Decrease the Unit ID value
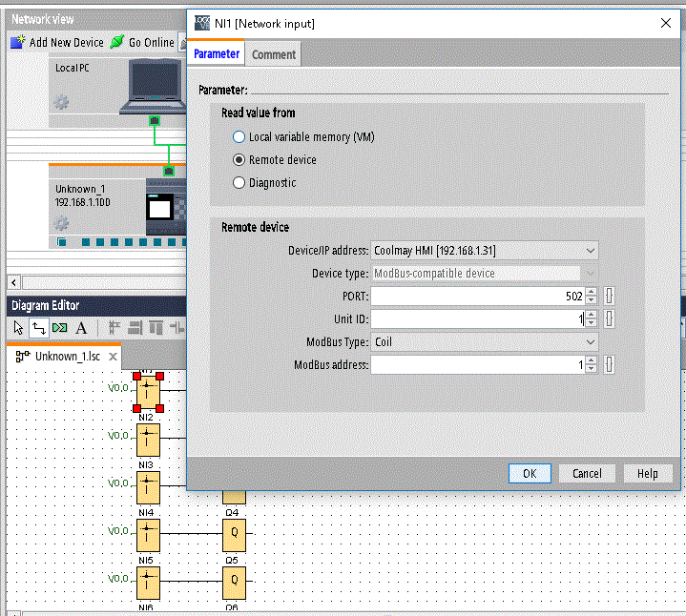686x616 pixels. (591, 323)
